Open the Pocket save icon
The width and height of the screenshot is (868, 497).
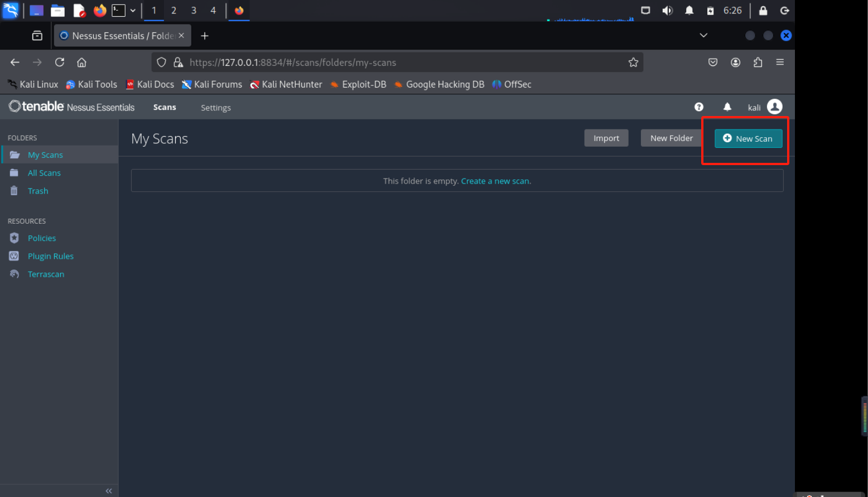(713, 62)
